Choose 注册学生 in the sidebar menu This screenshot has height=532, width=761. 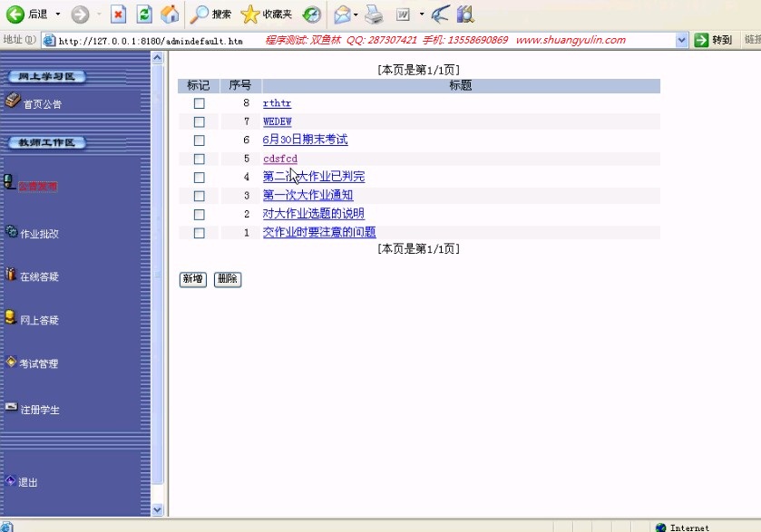click(40, 410)
